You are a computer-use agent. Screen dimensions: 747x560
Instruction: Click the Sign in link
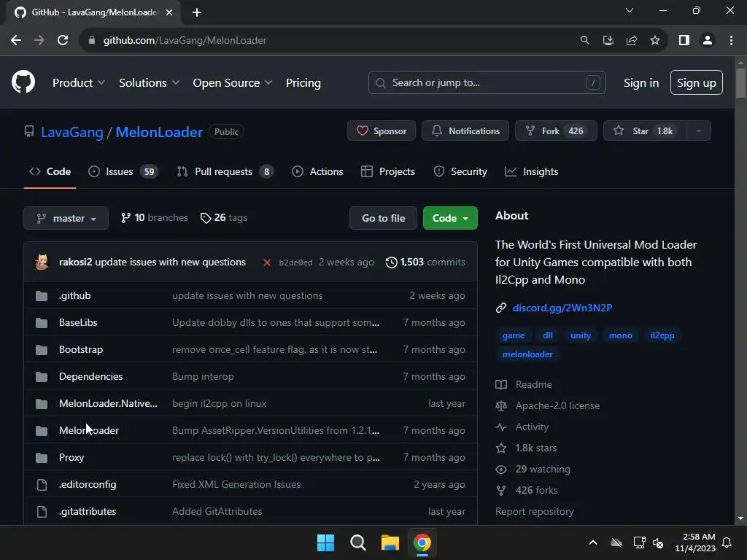(641, 83)
